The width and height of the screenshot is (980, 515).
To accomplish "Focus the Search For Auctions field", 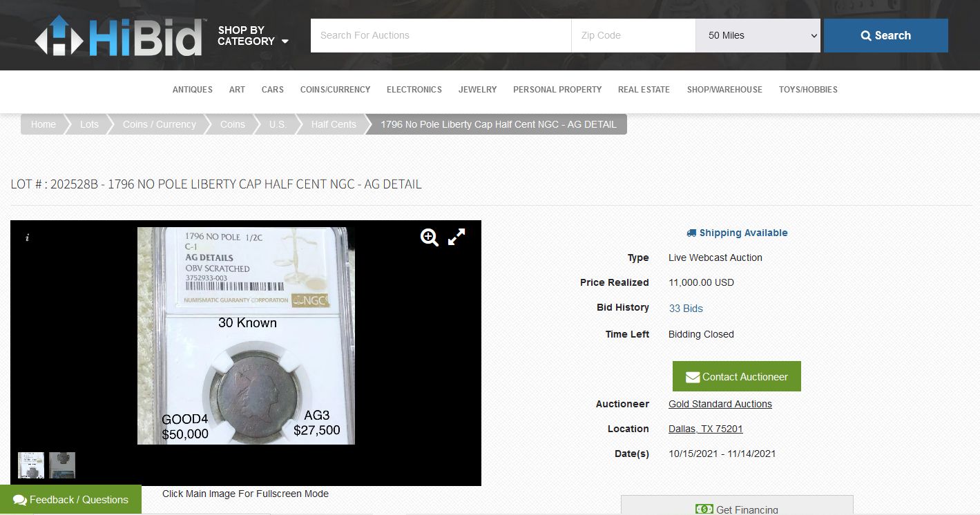I will click(441, 35).
